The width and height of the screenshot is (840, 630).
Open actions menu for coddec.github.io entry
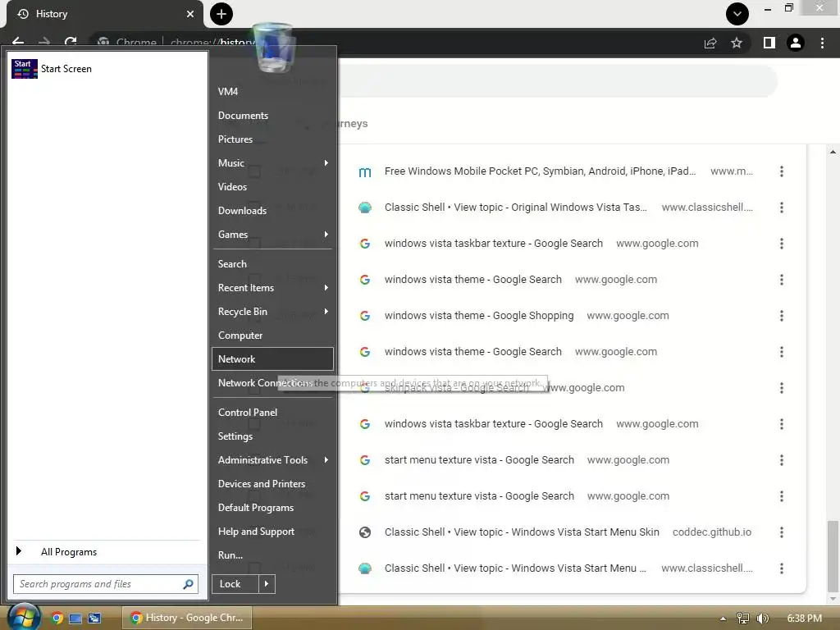click(782, 532)
